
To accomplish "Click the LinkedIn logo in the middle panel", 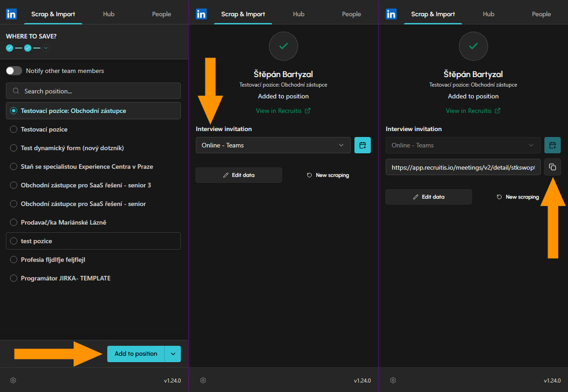I will [201, 14].
